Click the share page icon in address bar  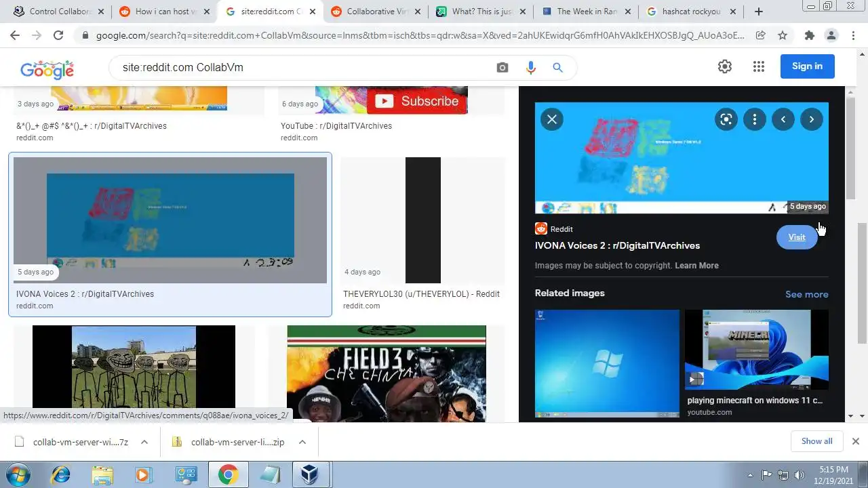(761, 36)
